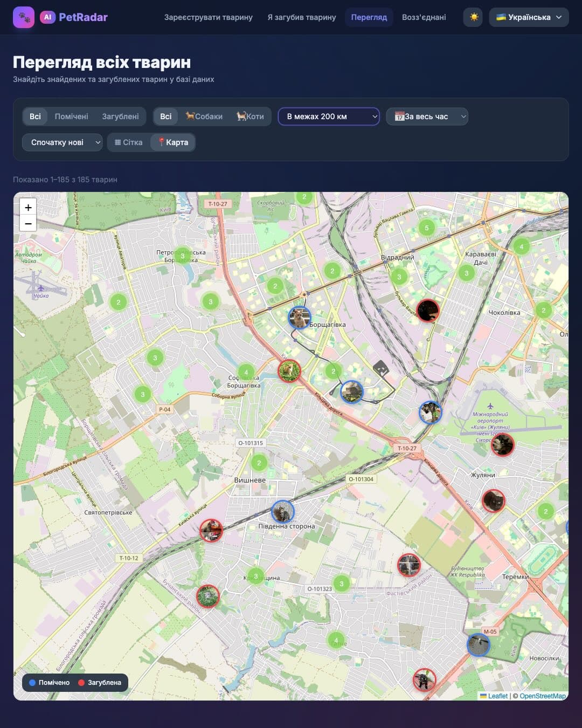This screenshot has height=728, width=582.
Task: Open the Українська language selector
Action: point(529,17)
